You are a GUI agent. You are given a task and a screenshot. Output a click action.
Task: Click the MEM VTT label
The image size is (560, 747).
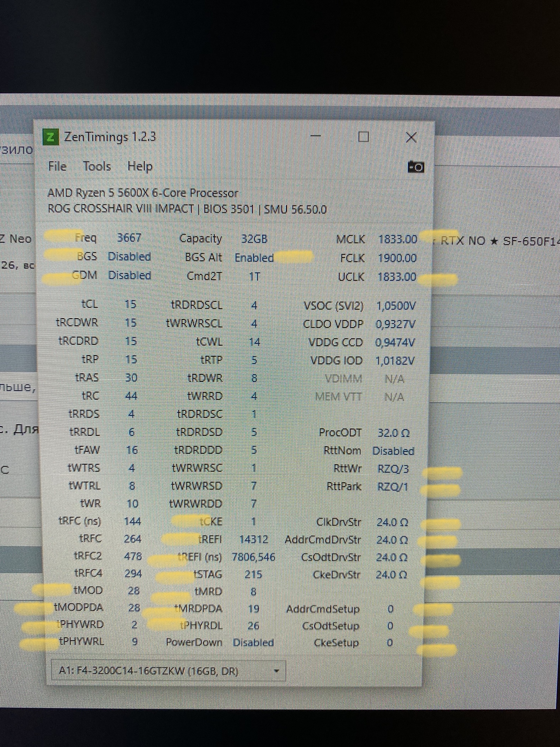339,397
